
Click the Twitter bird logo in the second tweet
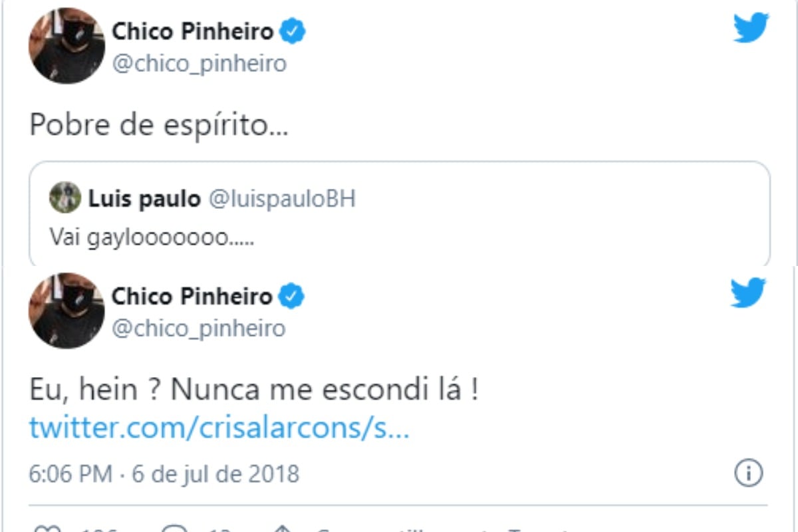(748, 293)
